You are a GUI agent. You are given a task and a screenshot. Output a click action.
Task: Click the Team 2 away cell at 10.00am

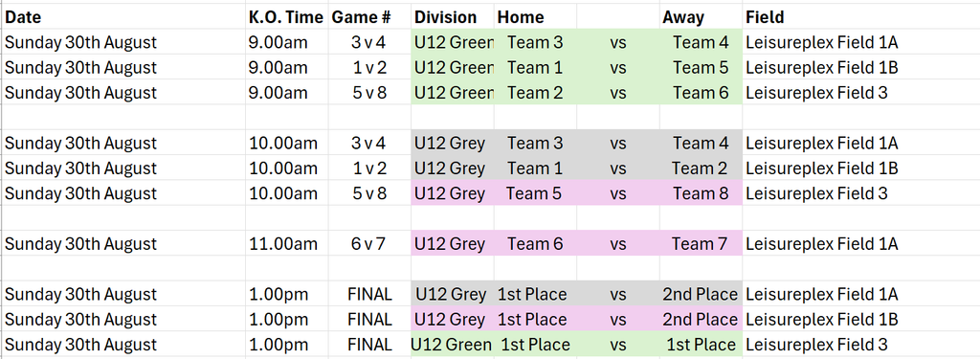pos(701,168)
